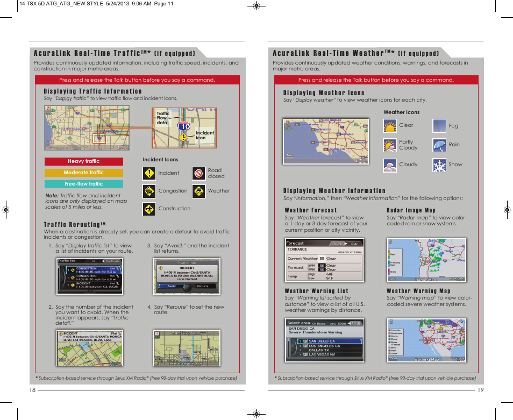This screenshot has width=513, height=420.
Task: Click the Moderate traffic yellow swatch
Action: [x=84, y=173]
